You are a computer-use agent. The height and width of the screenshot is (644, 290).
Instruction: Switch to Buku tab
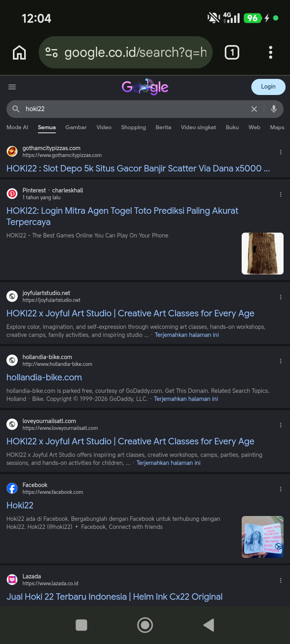(x=232, y=127)
